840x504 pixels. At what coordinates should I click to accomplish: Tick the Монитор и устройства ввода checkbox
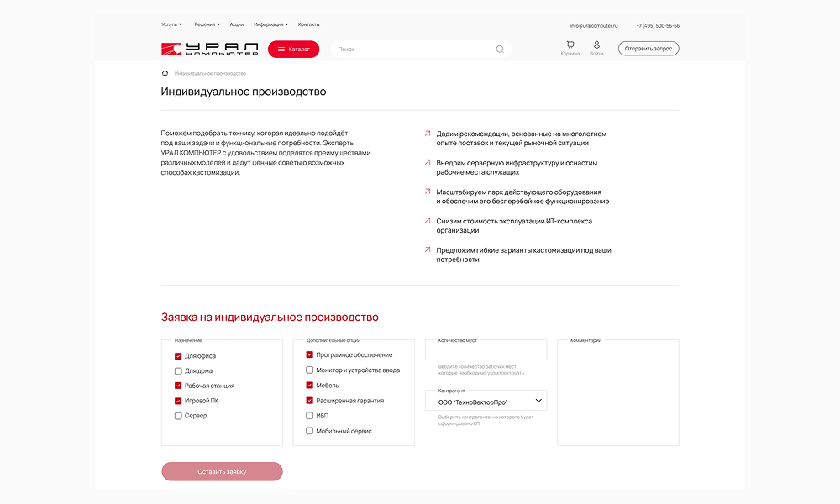(x=310, y=370)
